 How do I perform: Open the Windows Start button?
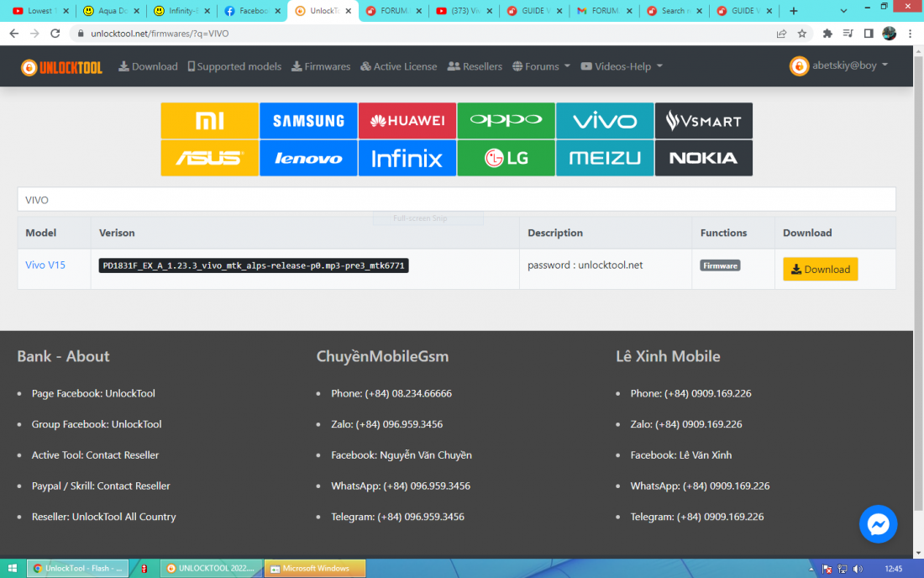click(13, 569)
